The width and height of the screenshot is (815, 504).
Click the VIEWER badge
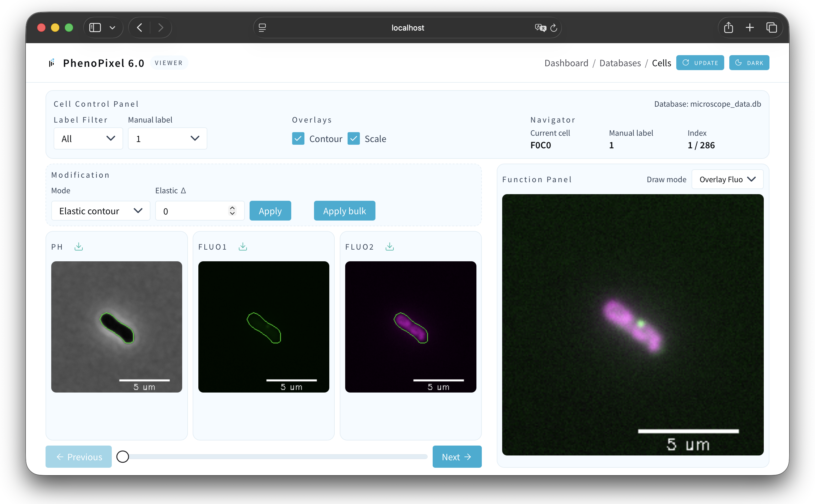pos(169,63)
